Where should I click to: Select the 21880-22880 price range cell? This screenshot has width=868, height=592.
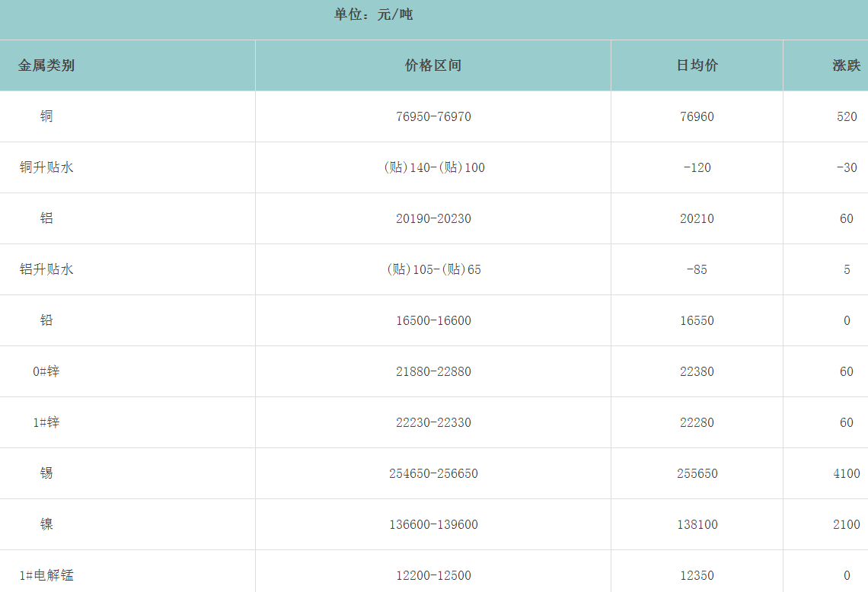(x=433, y=371)
